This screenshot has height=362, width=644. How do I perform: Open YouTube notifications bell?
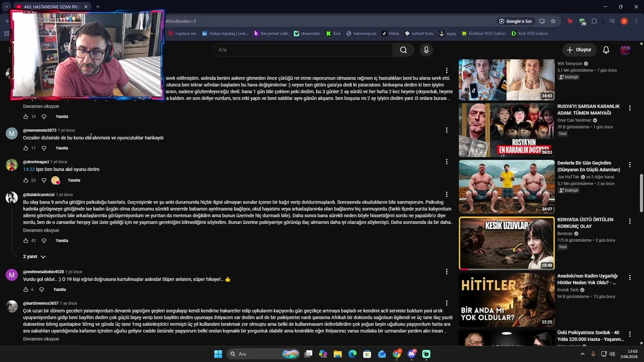click(606, 50)
